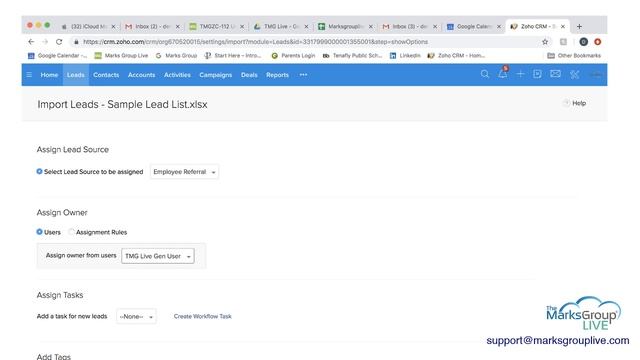Viewport: 640px width, 360px height.
Task: Click the browser address bar URL
Action: point(255,42)
